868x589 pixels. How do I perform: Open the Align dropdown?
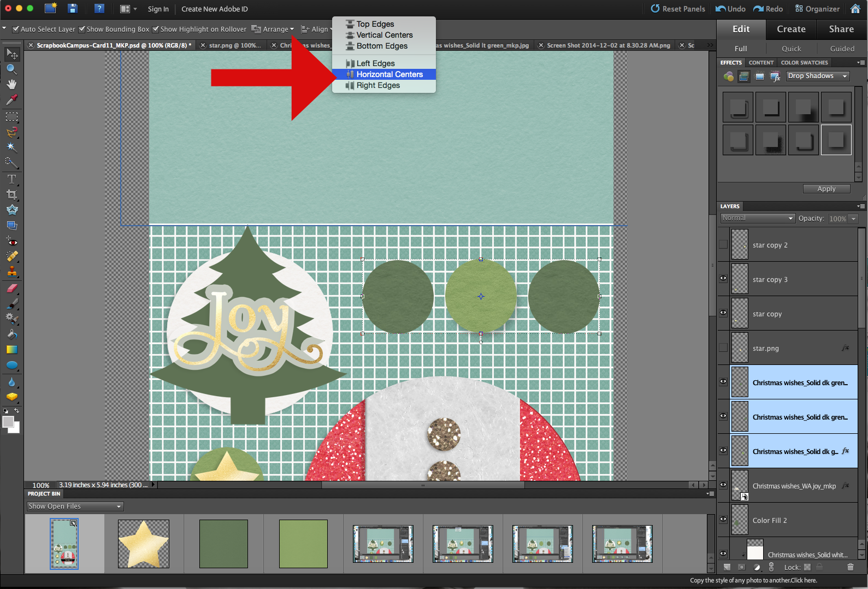tap(317, 30)
